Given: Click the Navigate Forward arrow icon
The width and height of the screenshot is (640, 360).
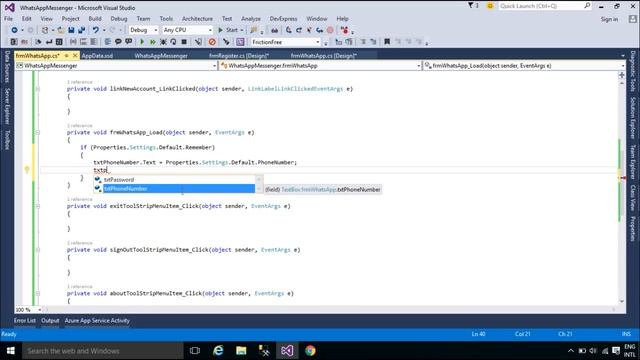Looking at the screenshot, I should pyautogui.click(x=30, y=30).
